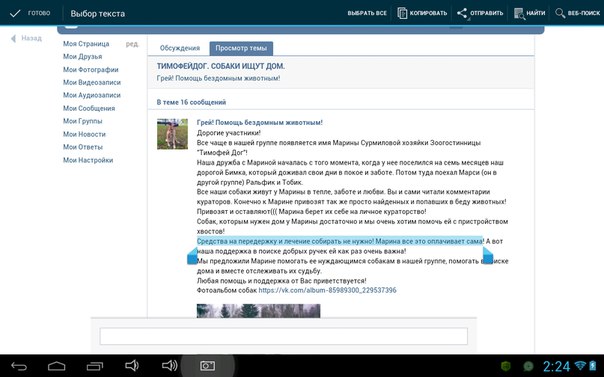This screenshot has width=604, height=377.
Task: Open the recent apps button
Action: pos(94,366)
